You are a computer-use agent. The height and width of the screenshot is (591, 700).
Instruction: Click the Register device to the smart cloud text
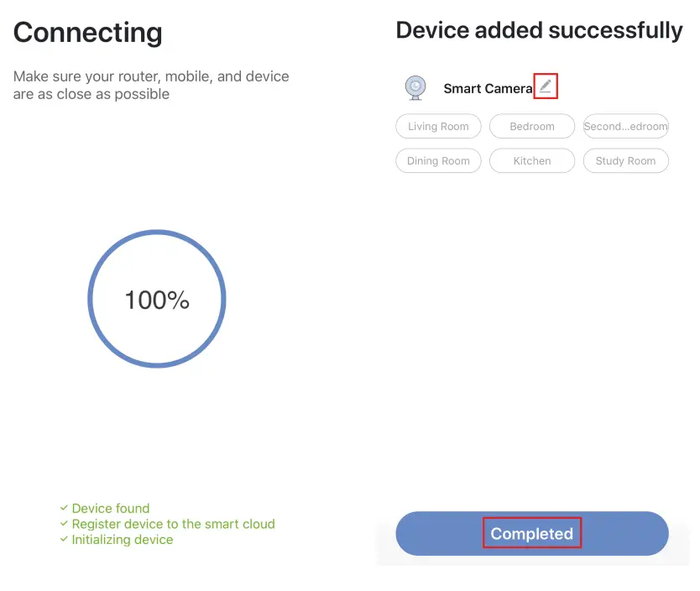coord(173,524)
